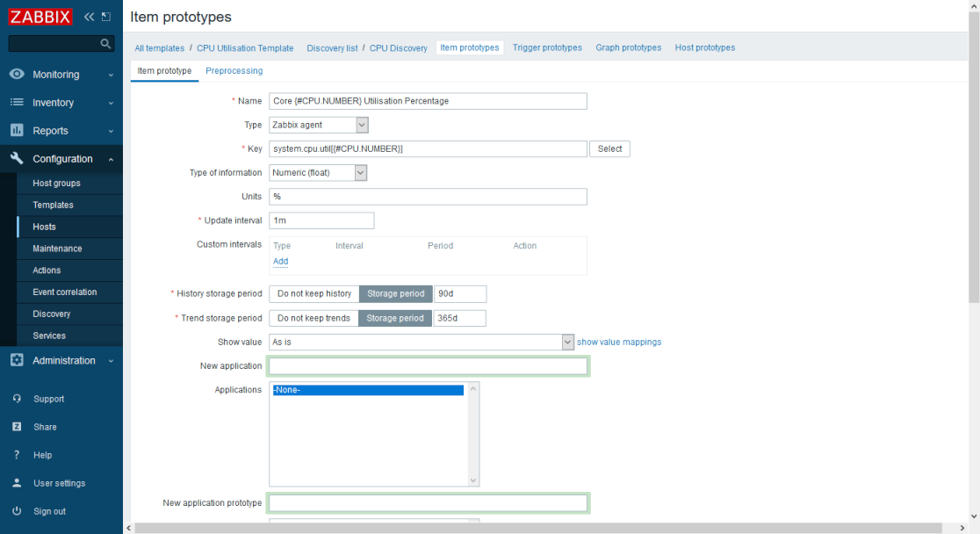Click the Update interval field
This screenshot has width=980, height=534.
322,220
